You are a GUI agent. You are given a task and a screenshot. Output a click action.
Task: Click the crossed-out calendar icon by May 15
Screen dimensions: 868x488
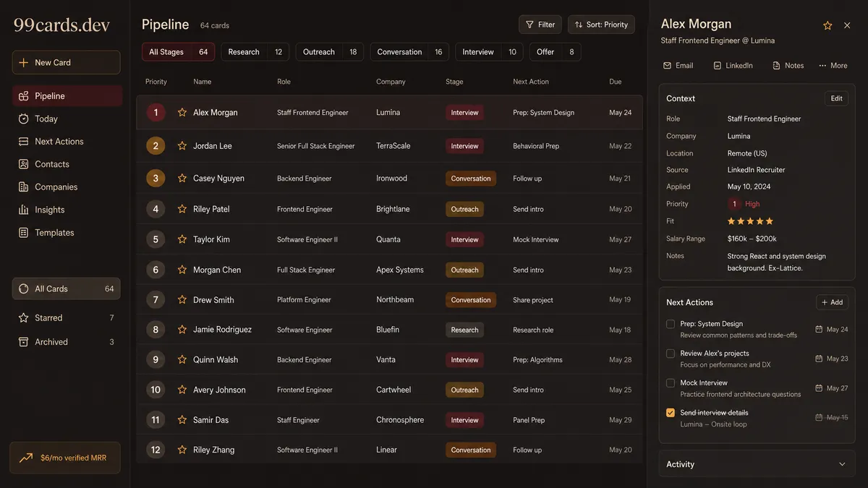pyautogui.click(x=819, y=417)
